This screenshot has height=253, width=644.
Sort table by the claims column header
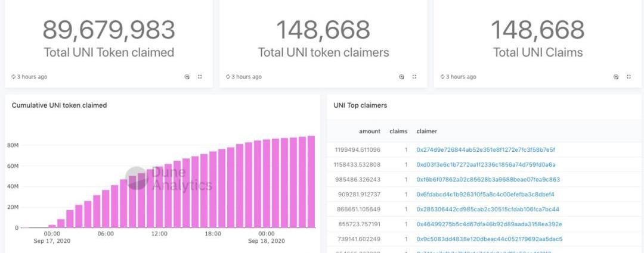coord(398,131)
